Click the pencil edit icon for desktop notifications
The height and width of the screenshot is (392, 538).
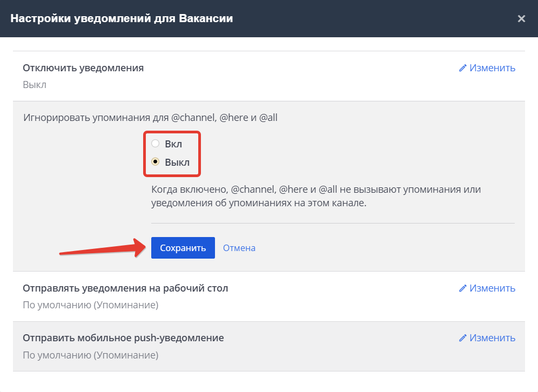coord(463,288)
